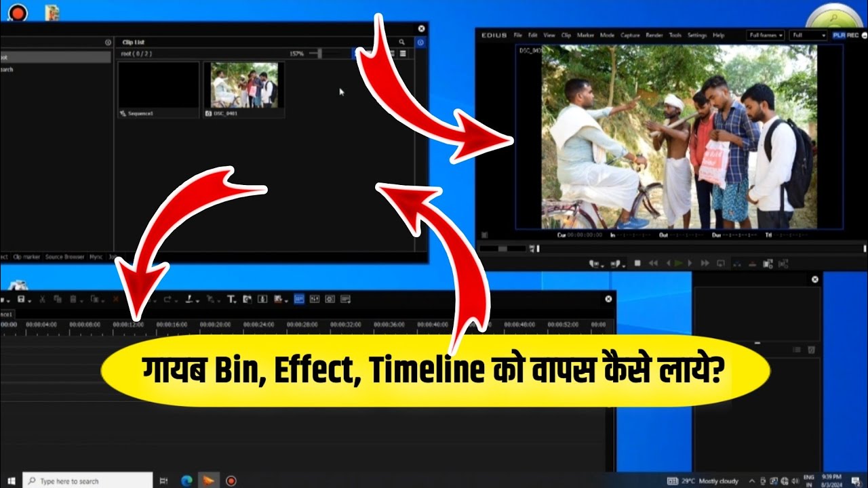Click the Fast Forward button
Screen dimensions: 868x488
[705, 263]
